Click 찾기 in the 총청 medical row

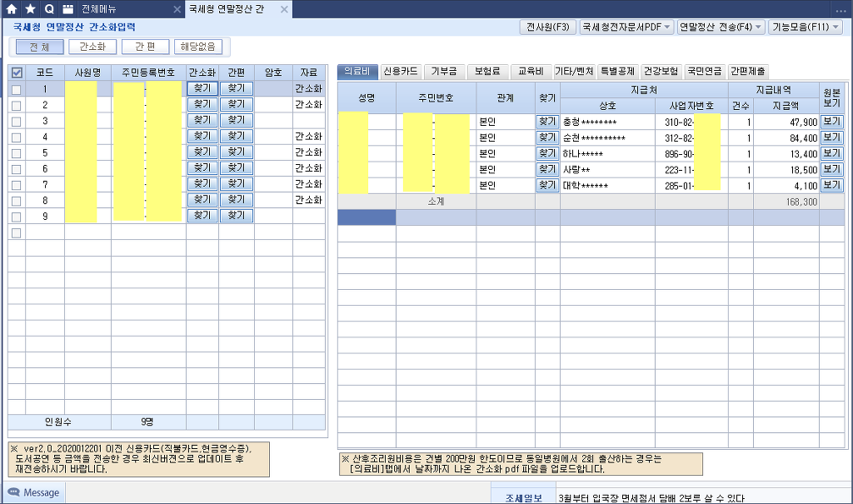[x=547, y=122]
